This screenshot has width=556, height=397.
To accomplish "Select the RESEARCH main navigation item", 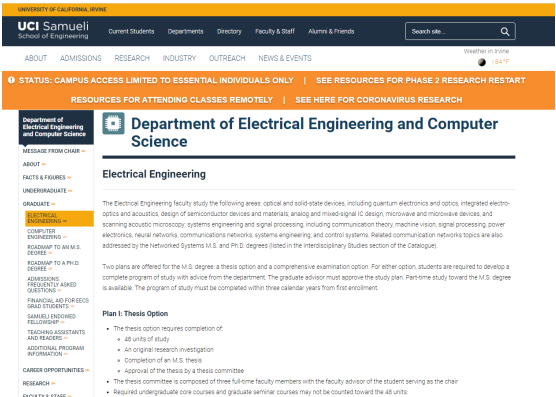I will (x=132, y=58).
